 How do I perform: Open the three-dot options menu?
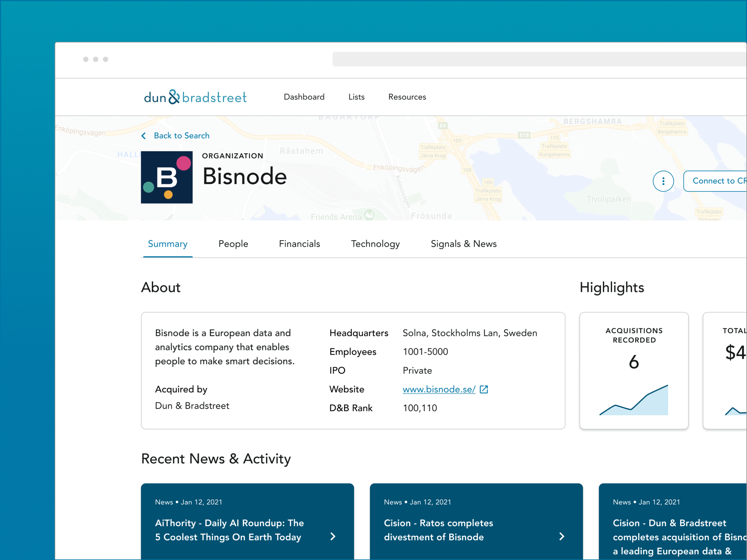pyautogui.click(x=663, y=181)
